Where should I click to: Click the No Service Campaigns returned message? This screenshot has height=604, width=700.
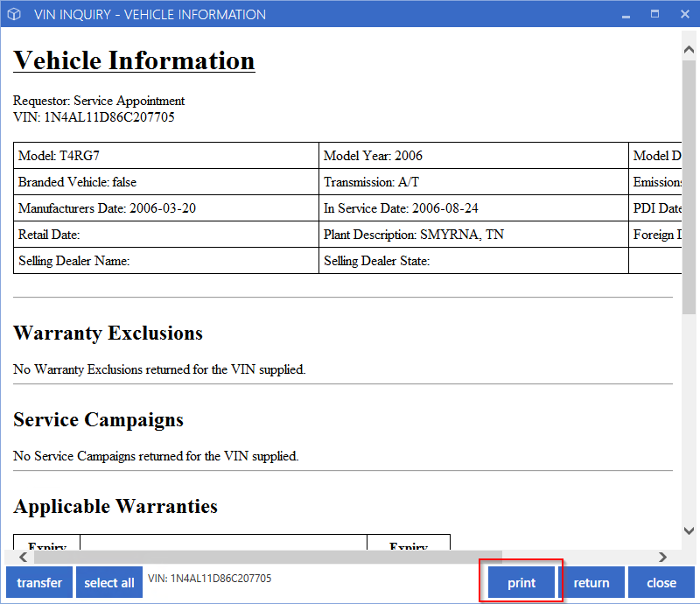pyautogui.click(x=156, y=456)
